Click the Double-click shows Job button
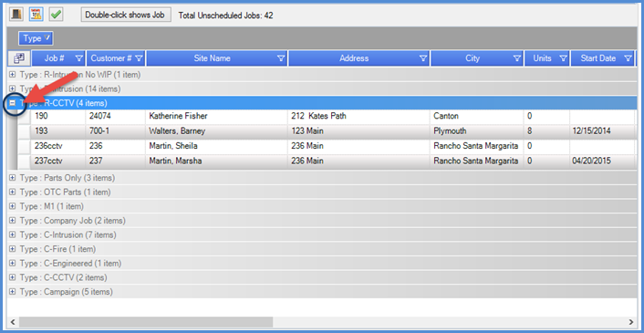The width and height of the screenshot is (644, 333). coord(126,15)
